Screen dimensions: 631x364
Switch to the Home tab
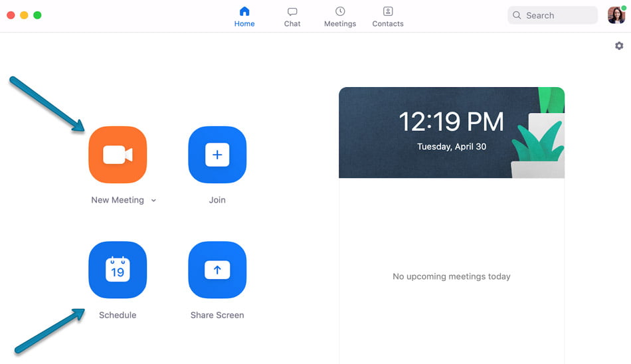point(244,17)
